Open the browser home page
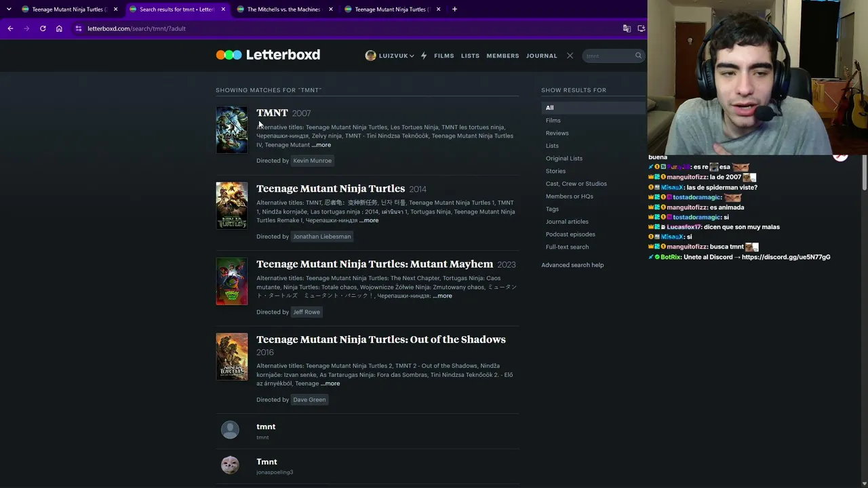 pos(59,28)
